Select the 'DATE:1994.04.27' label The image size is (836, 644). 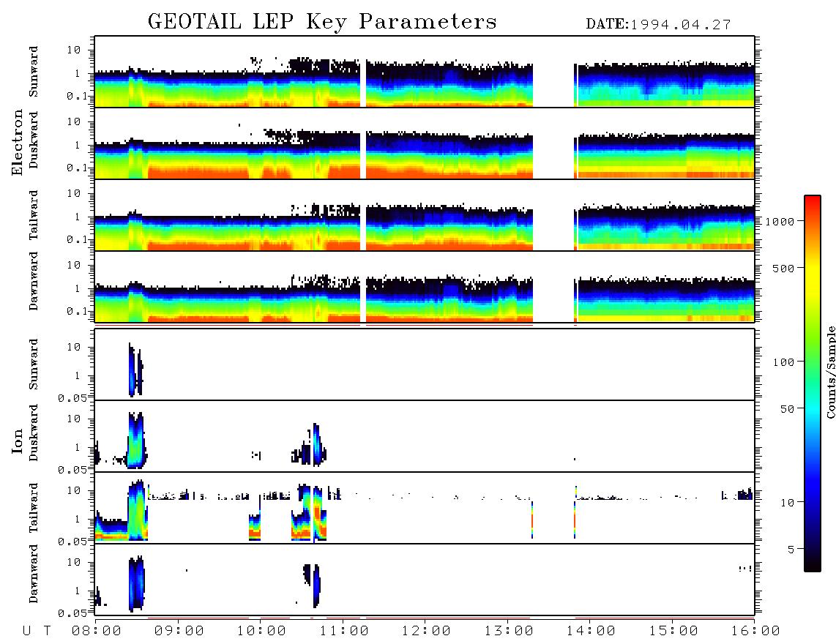click(658, 25)
